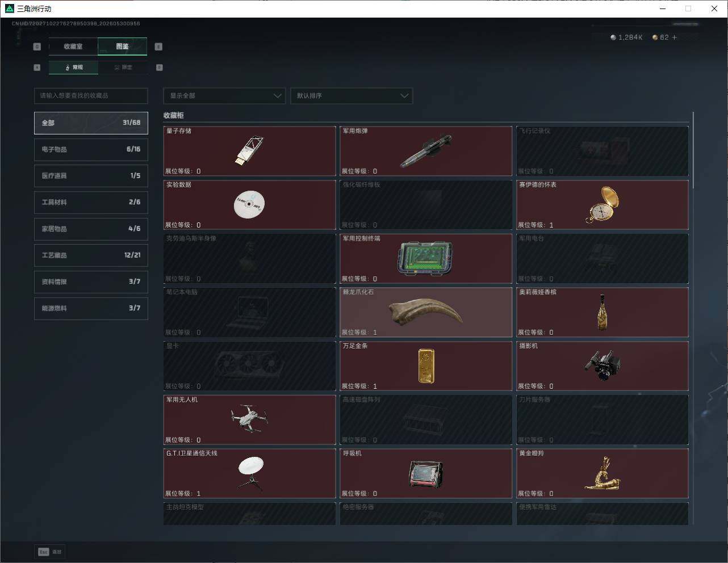Filter by 能源燃料 category
This screenshot has height=563, width=728.
click(91, 308)
